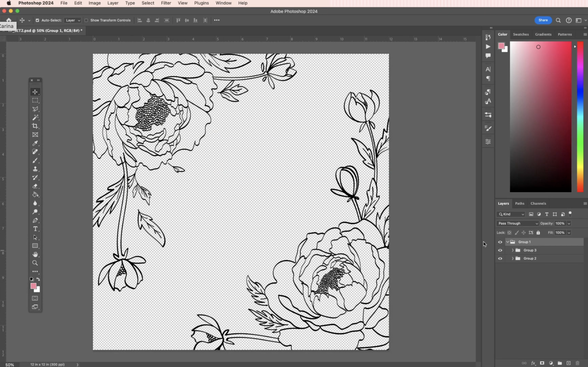
Task: Select the Clone Stamp tool
Action: coord(35,169)
